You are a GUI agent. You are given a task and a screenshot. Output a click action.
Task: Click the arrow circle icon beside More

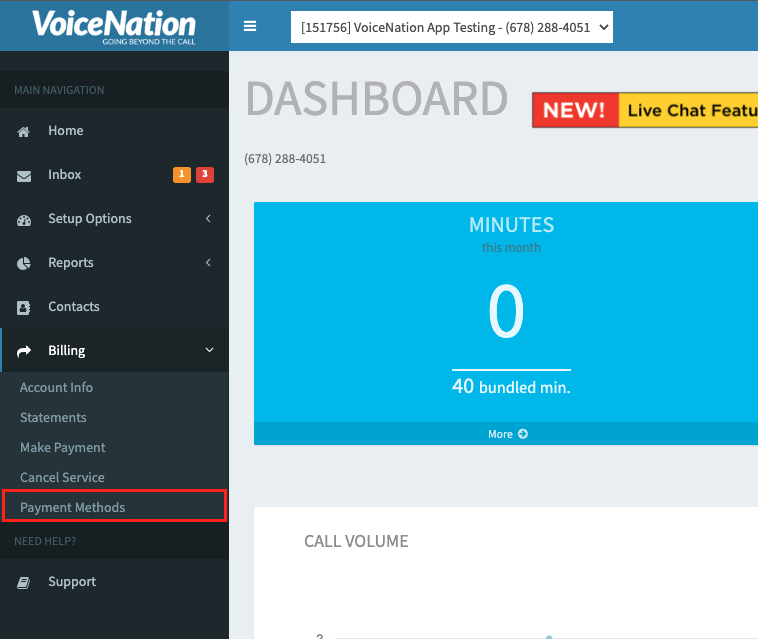tap(523, 434)
